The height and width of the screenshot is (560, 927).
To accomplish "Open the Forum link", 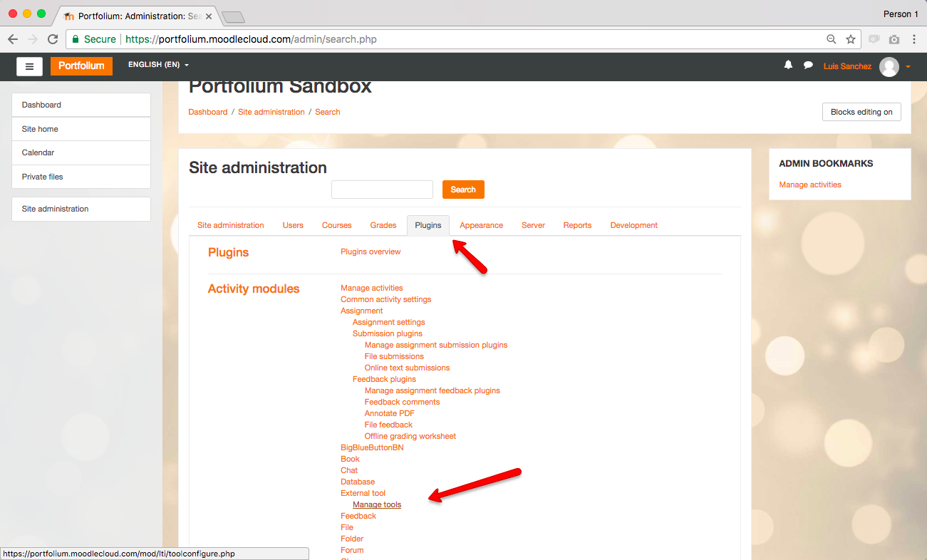I will click(352, 550).
